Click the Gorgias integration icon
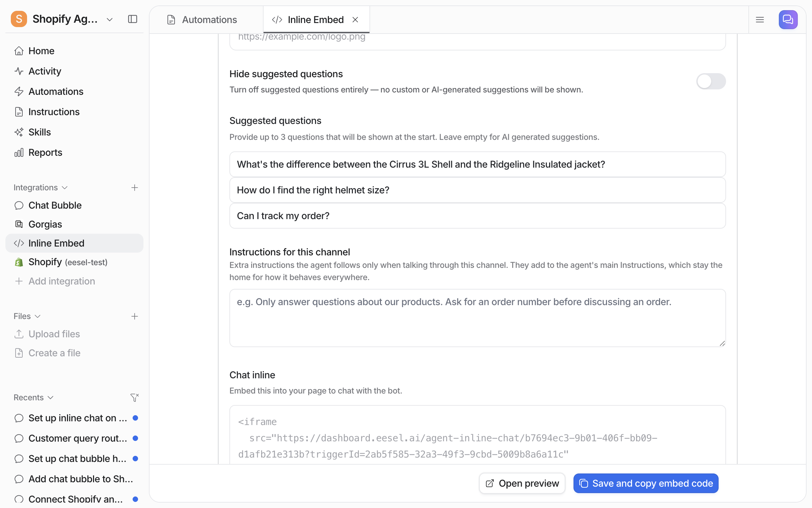This screenshot has height=508, width=812. click(x=19, y=224)
